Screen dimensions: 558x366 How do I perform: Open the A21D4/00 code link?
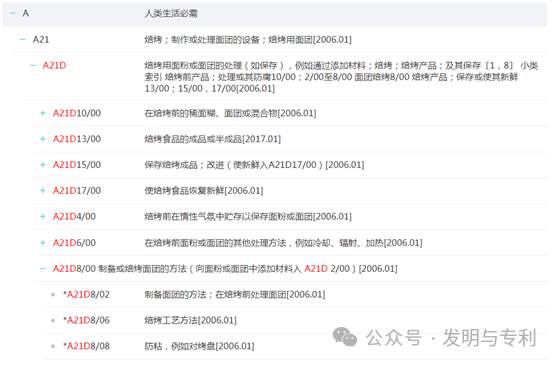pos(74,216)
